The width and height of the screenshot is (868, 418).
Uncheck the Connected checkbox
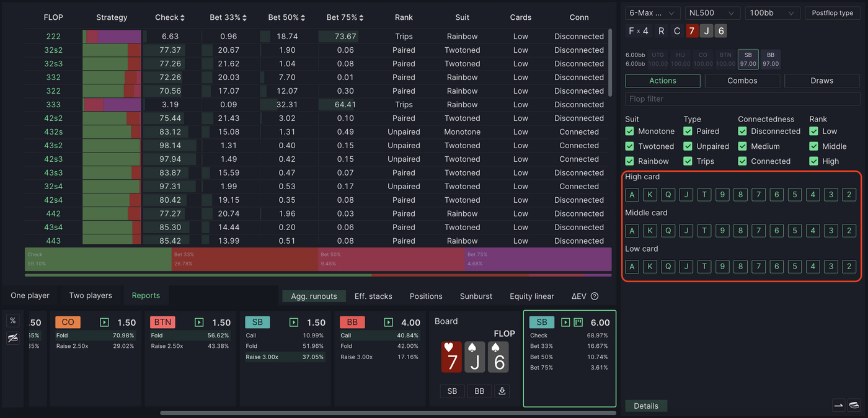743,161
